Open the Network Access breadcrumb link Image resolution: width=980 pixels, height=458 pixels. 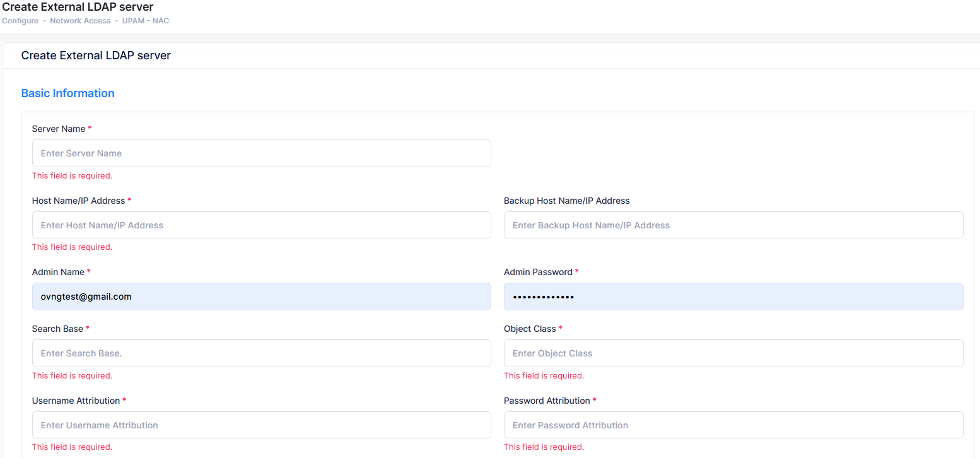pos(80,20)
